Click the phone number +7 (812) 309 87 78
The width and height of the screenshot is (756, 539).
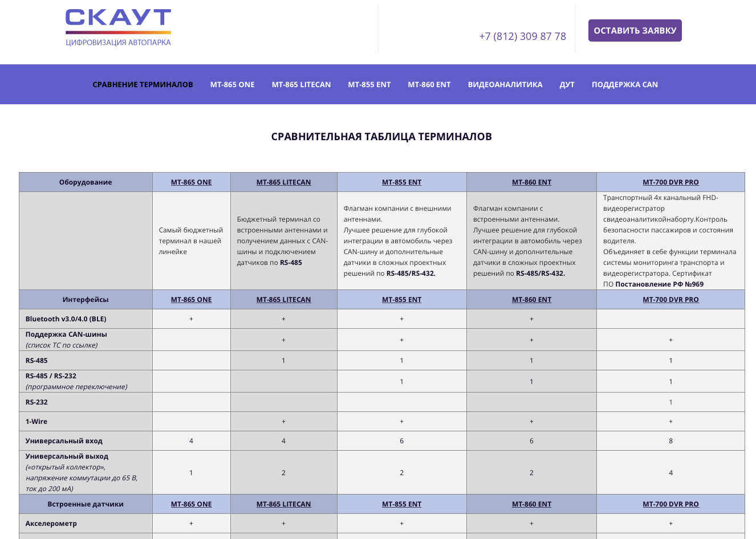[x=522, y=36]
